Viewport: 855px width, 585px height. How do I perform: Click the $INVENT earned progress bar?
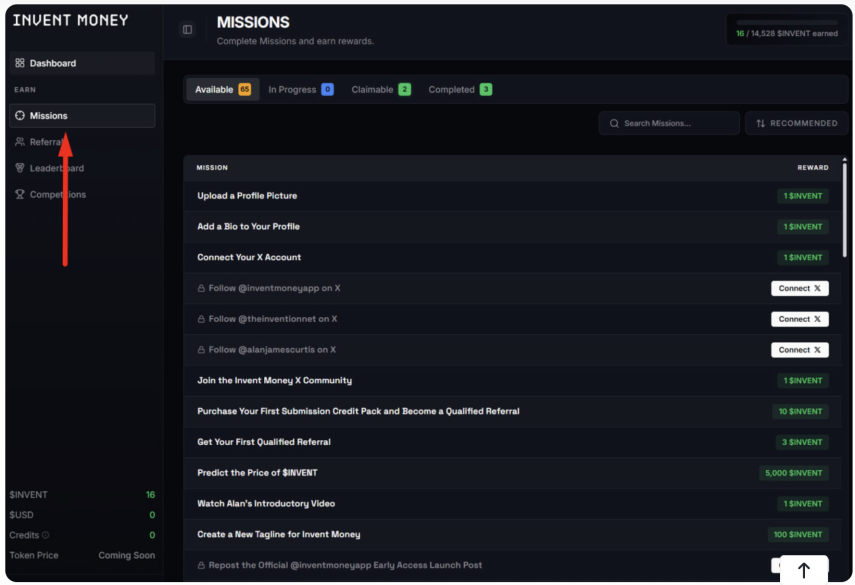[786, 22]
